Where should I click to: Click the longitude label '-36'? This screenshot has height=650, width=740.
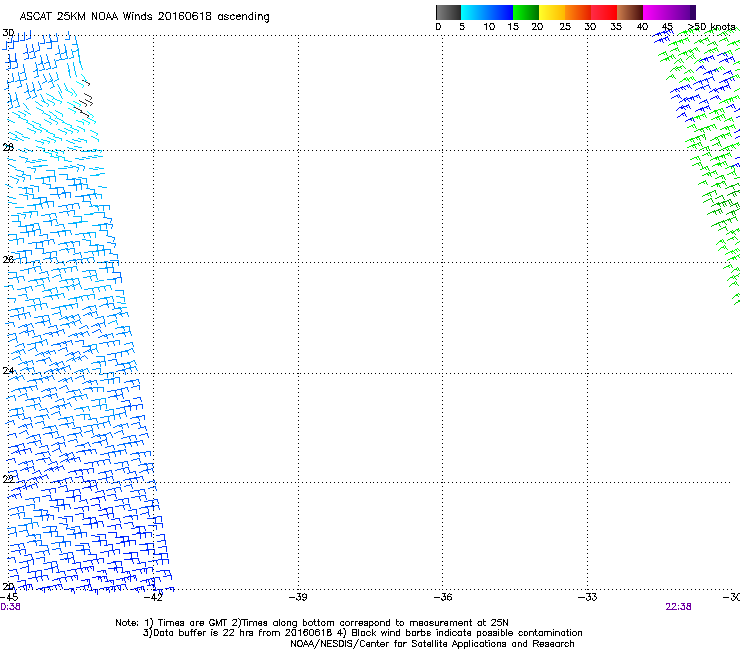tap(443, 597)
